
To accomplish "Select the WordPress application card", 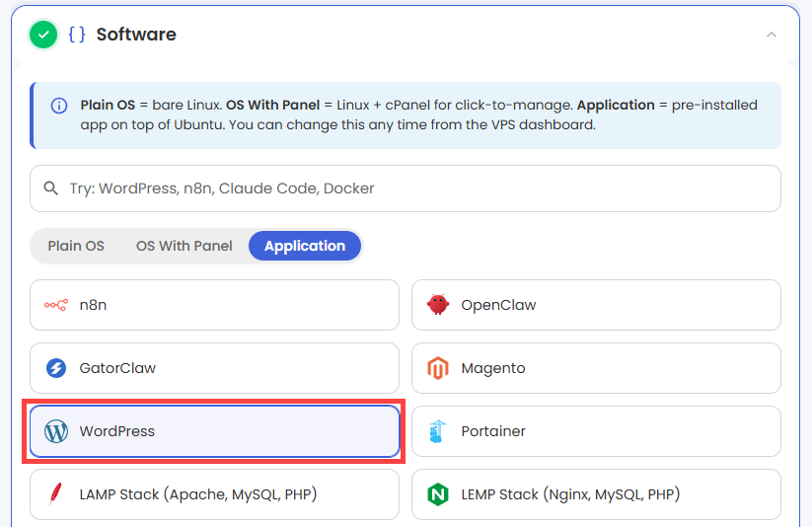I will click(214, 431).
